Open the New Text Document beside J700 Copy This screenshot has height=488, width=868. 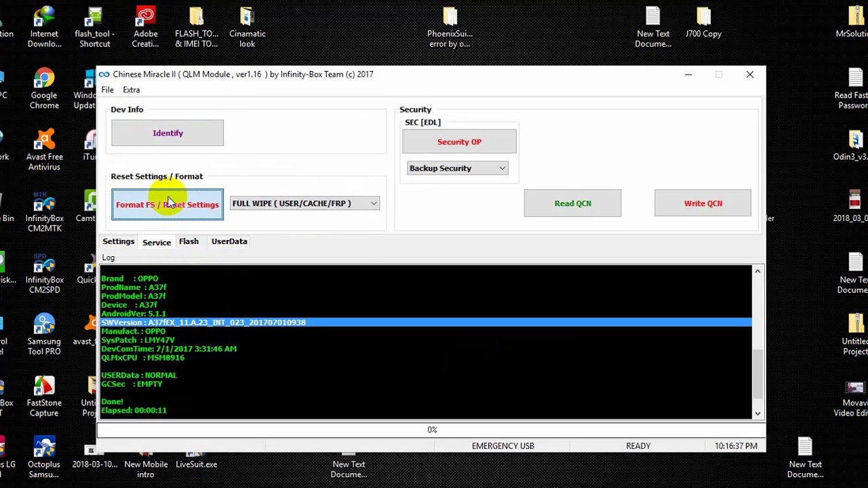[x=653, y=27]
